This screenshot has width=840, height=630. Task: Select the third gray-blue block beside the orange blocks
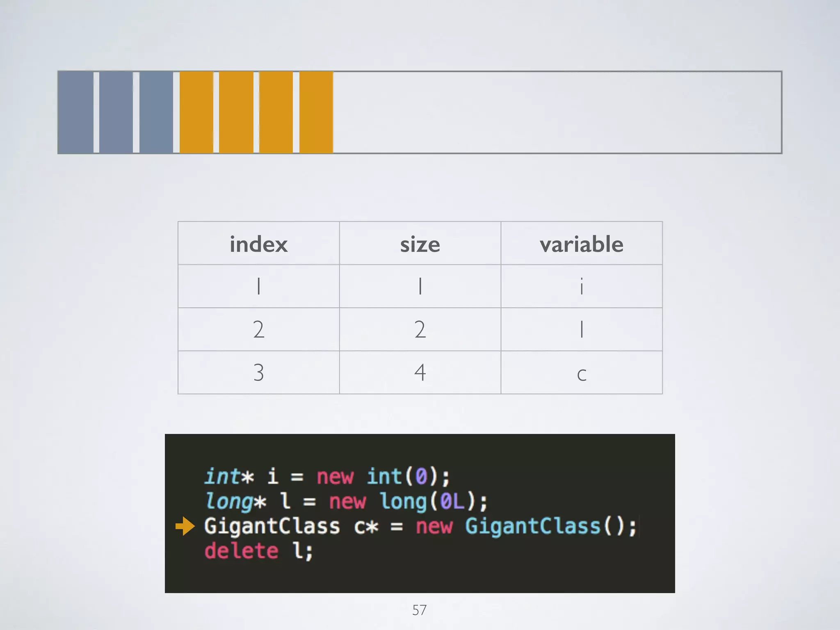156,112
